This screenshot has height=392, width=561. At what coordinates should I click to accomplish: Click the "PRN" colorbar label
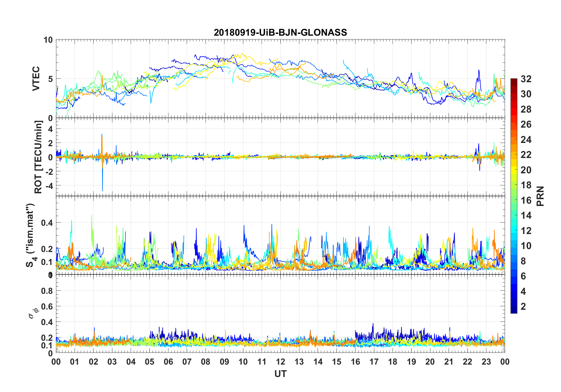[540, 196]
